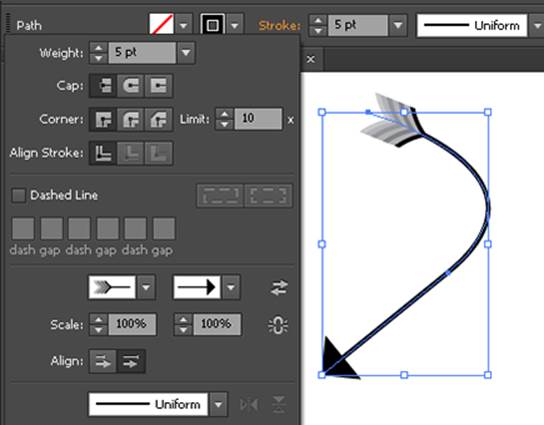544x425 pixels.
Task: Swap start and end arrowheads
Action: [x=279, y=288]
